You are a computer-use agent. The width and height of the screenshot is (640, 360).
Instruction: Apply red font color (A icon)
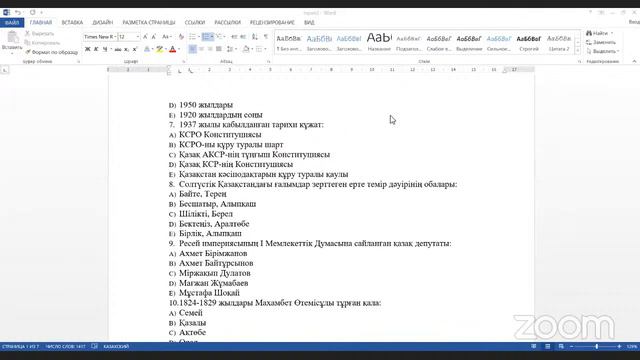pyautogui.click(x=173, y=49)
